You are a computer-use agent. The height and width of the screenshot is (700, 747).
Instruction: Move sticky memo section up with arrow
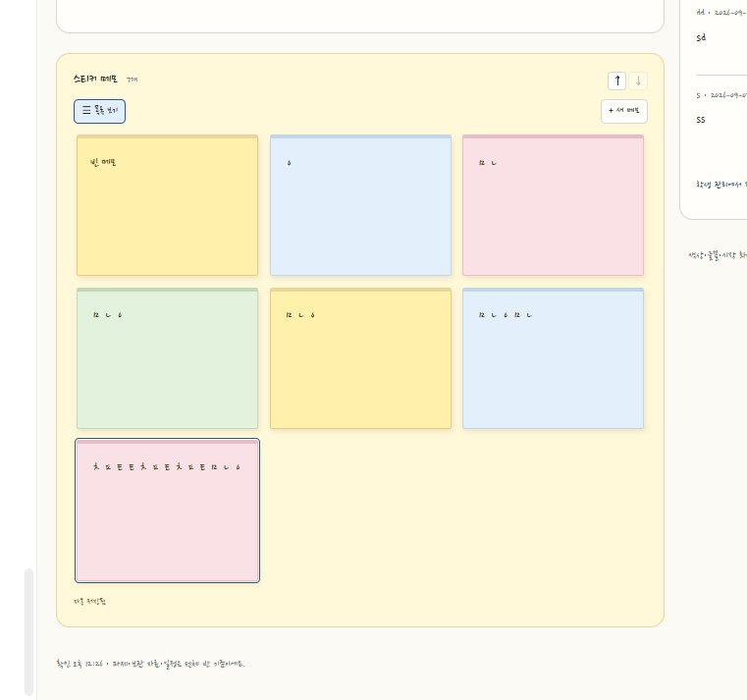pos(617,81)
